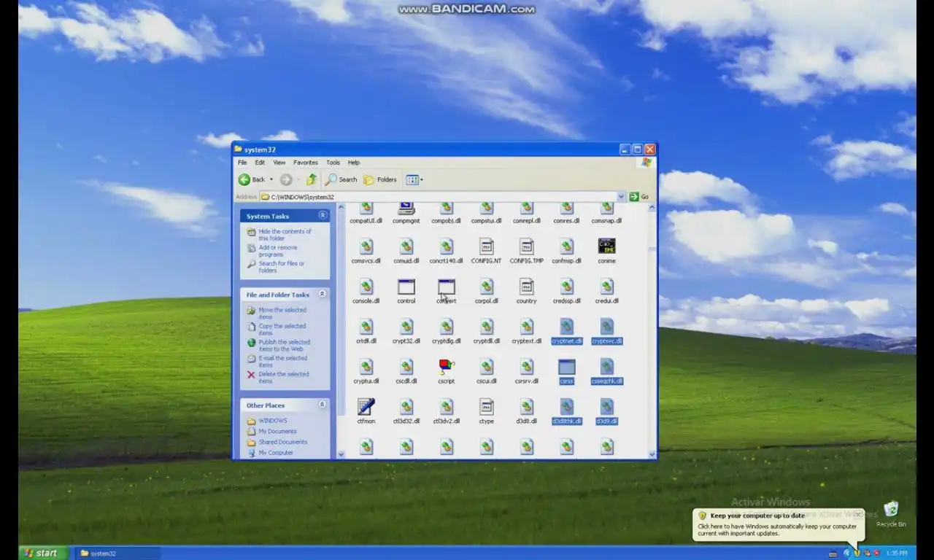Select the conime file icon
Screen dimensions: 934x560
click(606, 246)
